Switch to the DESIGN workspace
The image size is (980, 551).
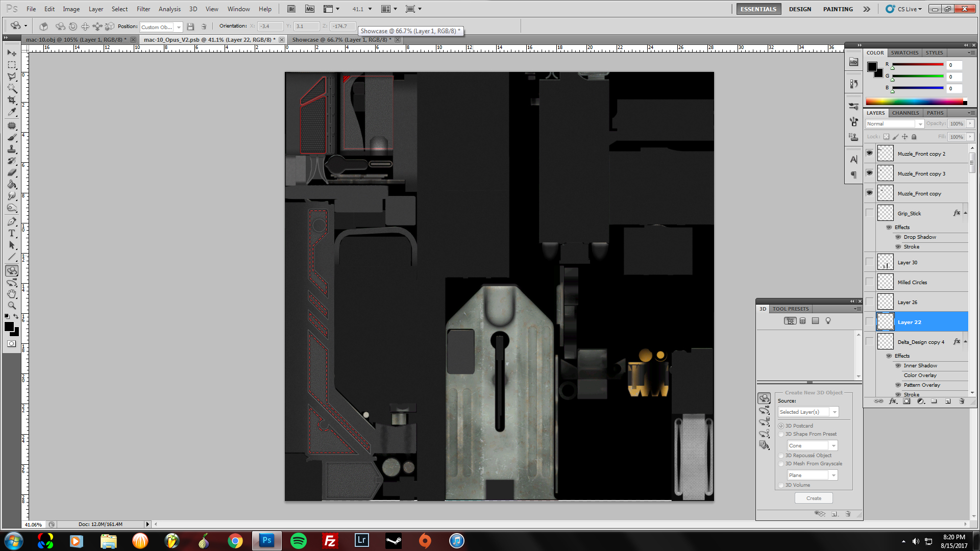tap(799, 9)
